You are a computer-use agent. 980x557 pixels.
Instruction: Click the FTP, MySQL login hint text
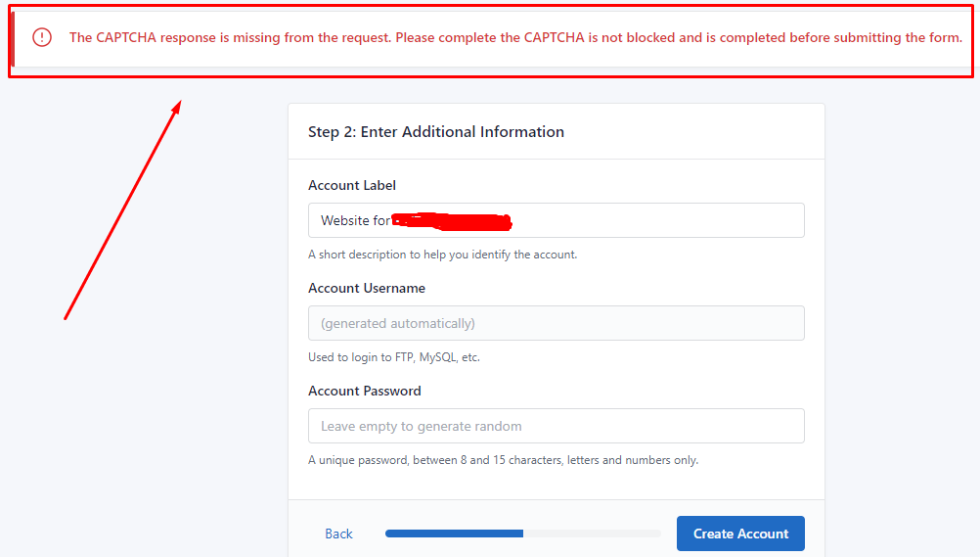pyautogui.click(x=394, y=357)
